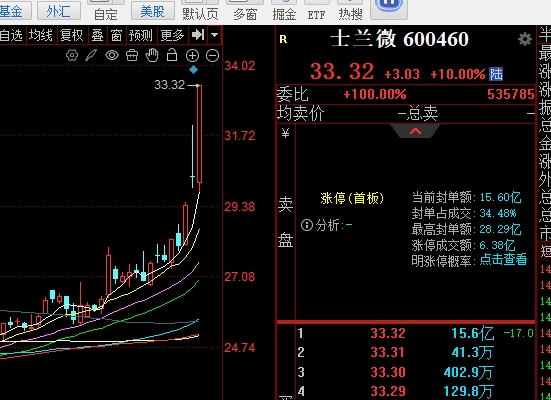
Task: Open the 更多 menu
Action: (x=172, y=35)
